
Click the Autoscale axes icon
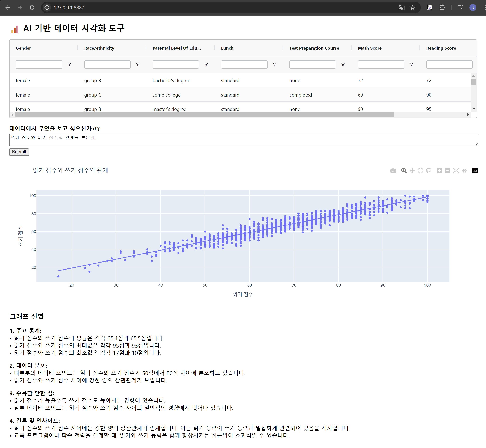point(456,171)
